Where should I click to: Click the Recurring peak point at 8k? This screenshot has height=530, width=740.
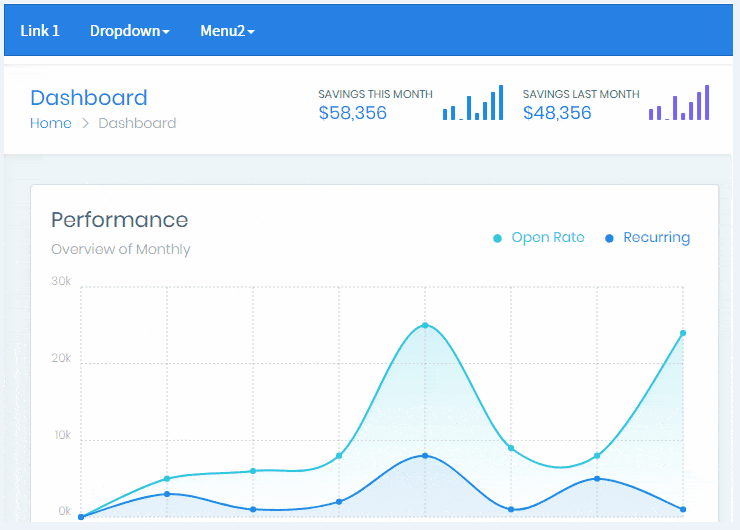[425, 456]
